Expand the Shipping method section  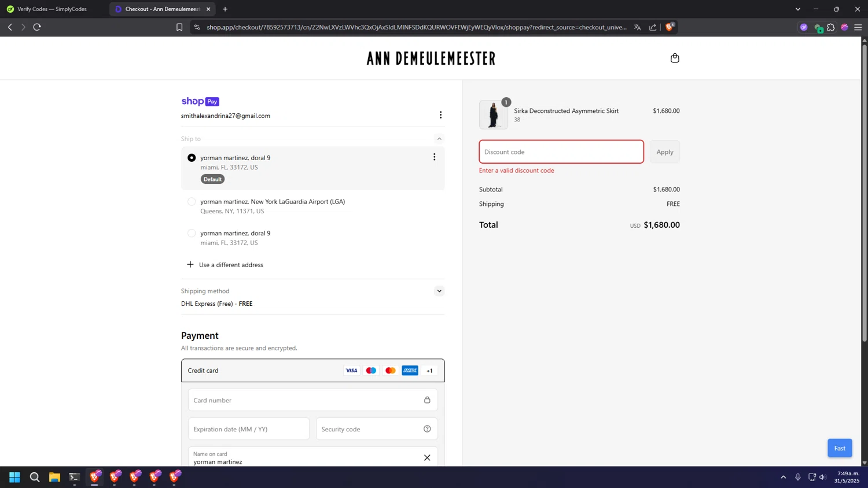coord(439,291)
